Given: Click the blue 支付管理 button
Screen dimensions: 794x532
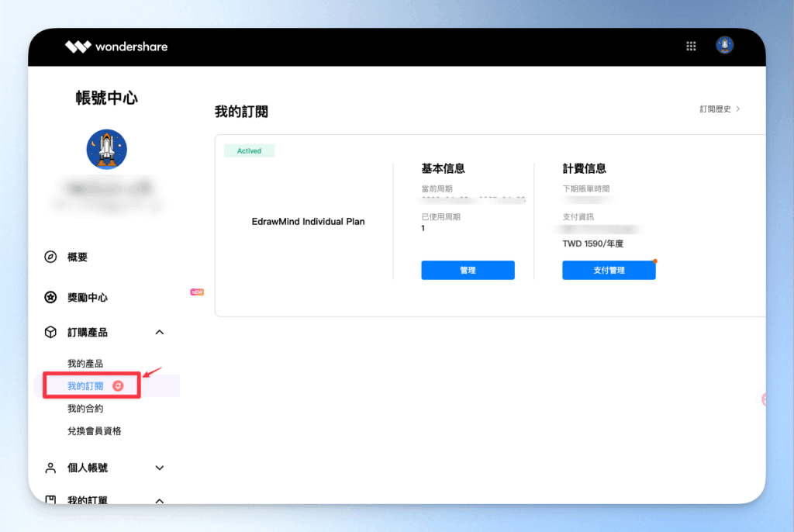Looking at the screenshot, I should click(609, 270).
